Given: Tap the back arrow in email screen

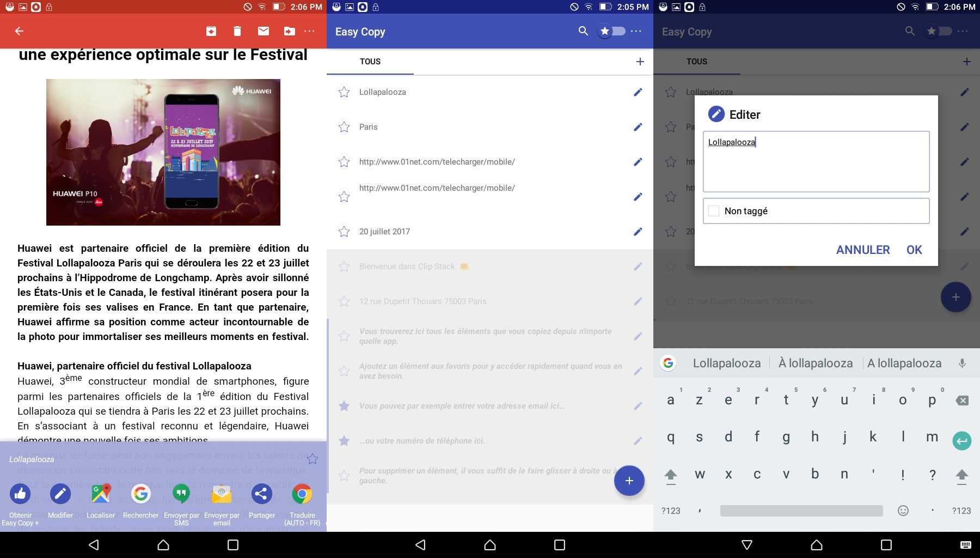Looking at the screenshot, I should [x=20, y=31].
